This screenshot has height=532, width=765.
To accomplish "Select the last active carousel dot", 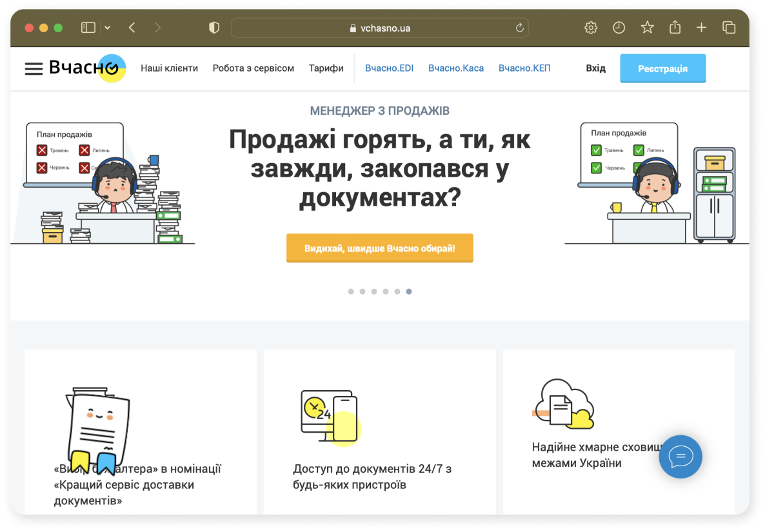I will point(409,291).
